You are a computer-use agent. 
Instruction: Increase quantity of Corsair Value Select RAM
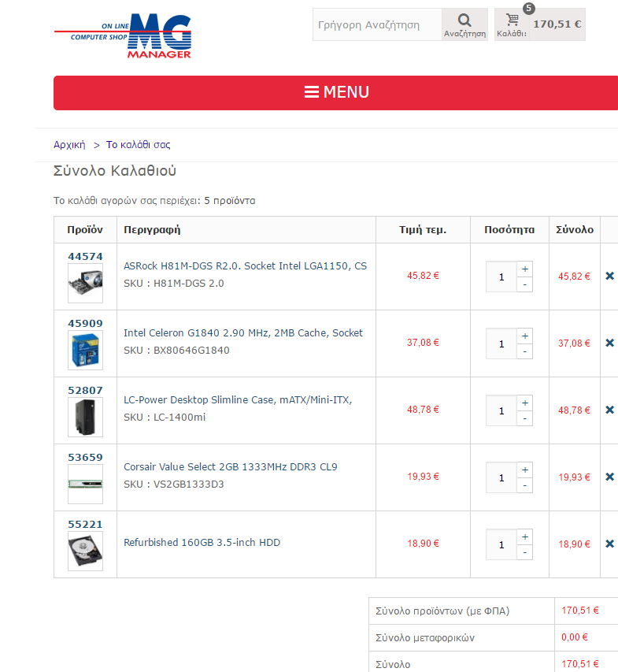(x=524, y=470)
